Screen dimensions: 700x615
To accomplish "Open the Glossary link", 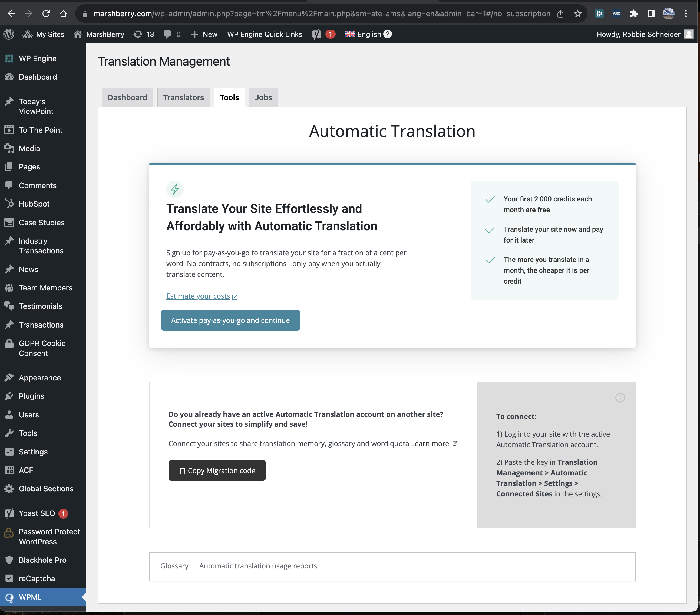I will (174, 566).
